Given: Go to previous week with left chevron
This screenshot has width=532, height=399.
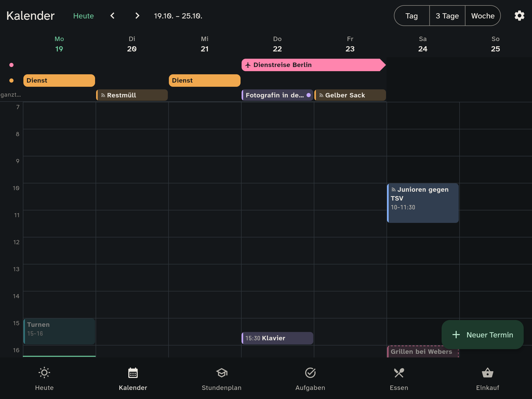Looking at the screenshot, I should point(112,16).
